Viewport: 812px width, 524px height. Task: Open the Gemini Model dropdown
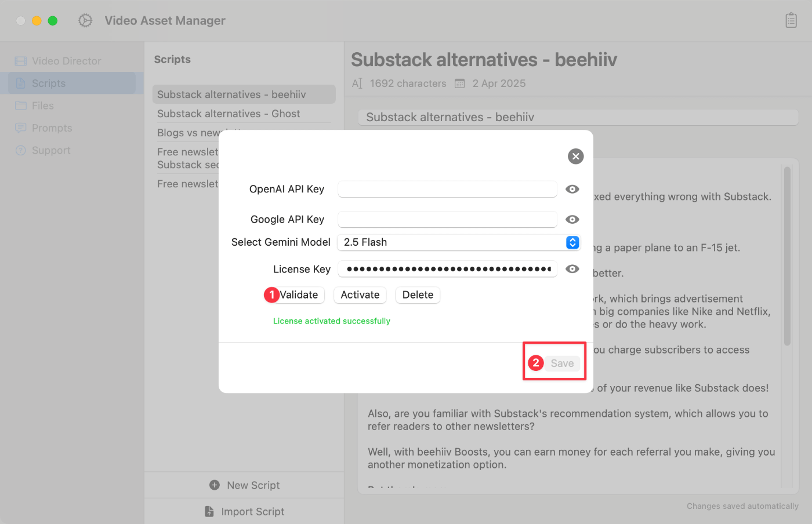click(x=572, y=242)
